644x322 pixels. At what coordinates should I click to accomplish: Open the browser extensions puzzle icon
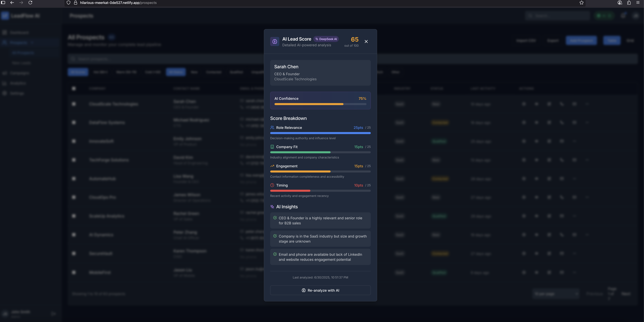tap(629, 3)
